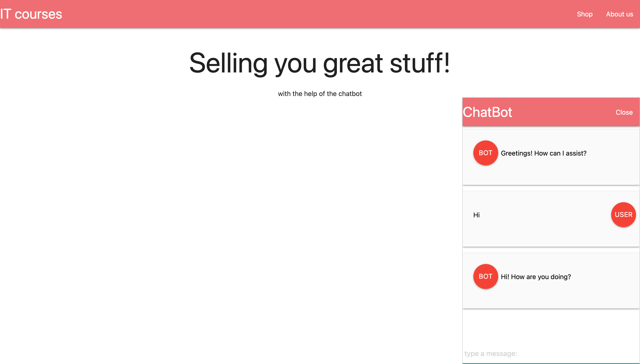Select the ChatBot header title

click(x=487, y=112)
